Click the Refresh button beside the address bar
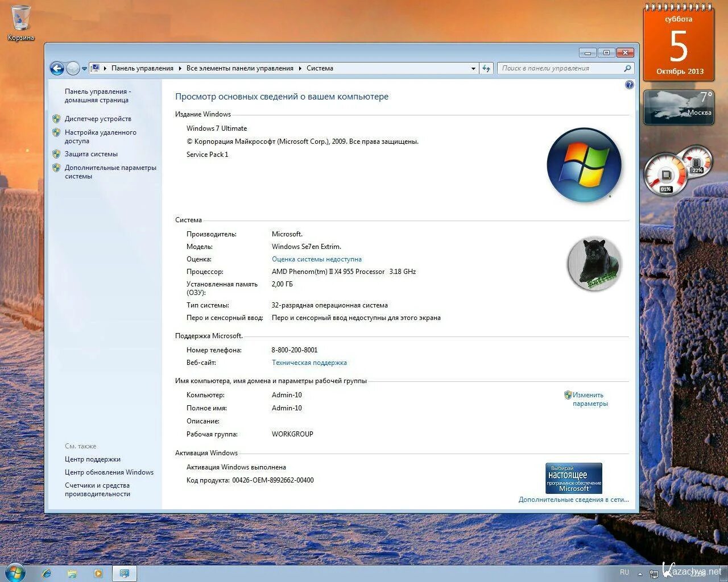Image resolution: width=728 pixels, height=582 pixels. coord(486,69)
